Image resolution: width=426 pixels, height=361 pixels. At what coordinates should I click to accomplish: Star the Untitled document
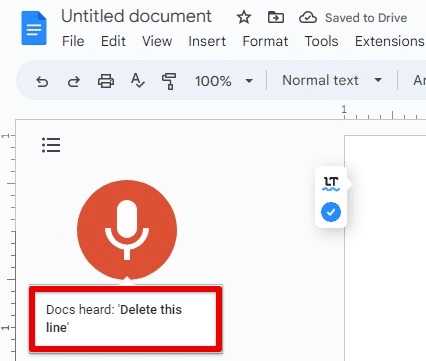(244, 17)
